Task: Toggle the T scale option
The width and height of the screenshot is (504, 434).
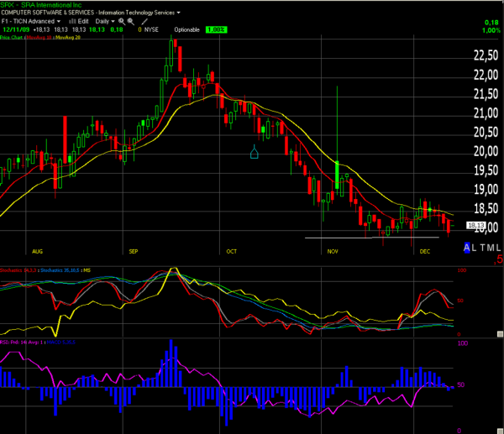Action: 483,248
